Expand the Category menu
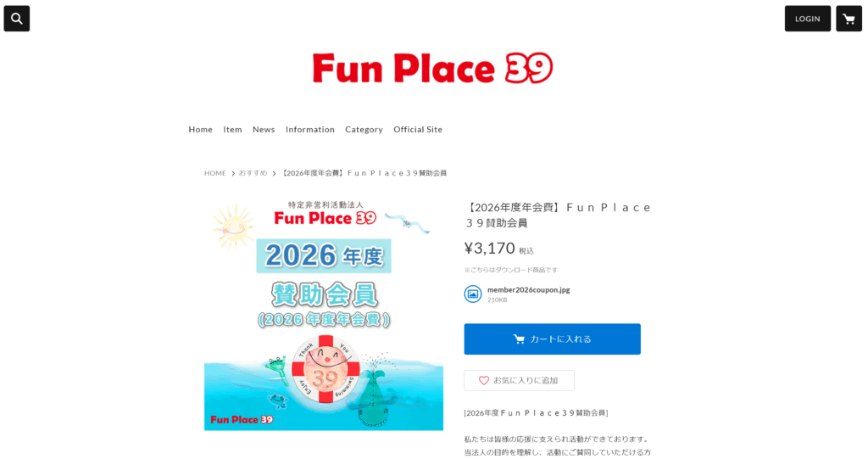This screenshot has height=459, width=868. click(x=364, y=129)
